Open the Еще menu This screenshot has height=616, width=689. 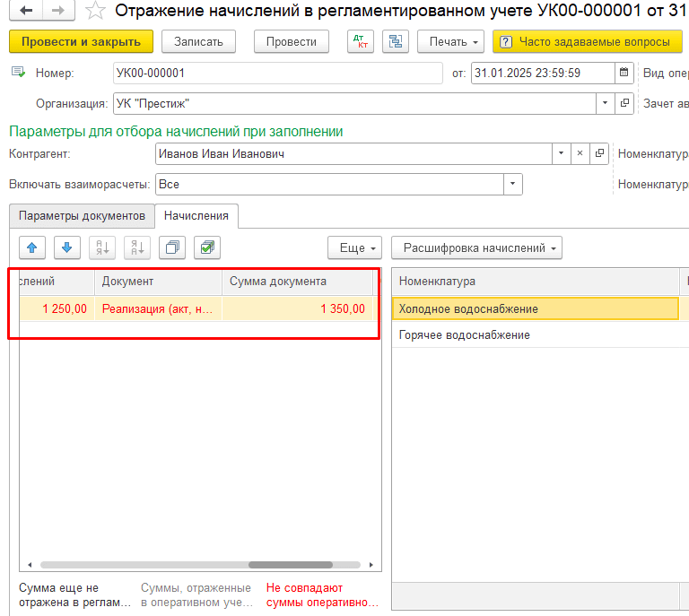tap(355, 247)
